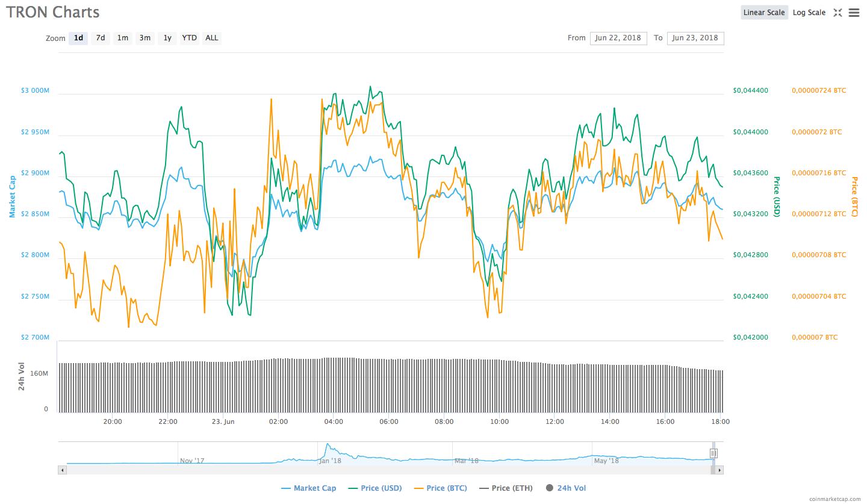Click the $0,042000 USD price axis label
The width and height of the screenshot is (867, 504).
coord(750,338)
